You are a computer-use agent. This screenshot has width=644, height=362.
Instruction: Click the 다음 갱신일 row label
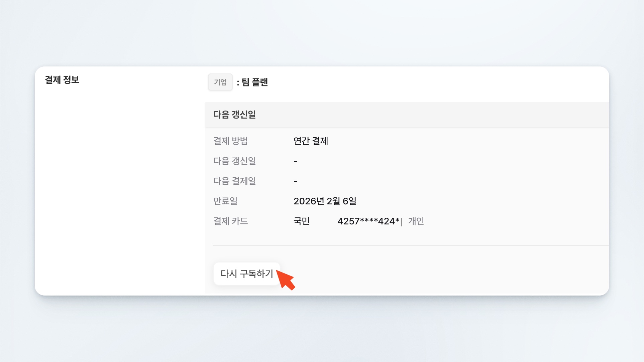pyautogui.click(x=234, y=161)
